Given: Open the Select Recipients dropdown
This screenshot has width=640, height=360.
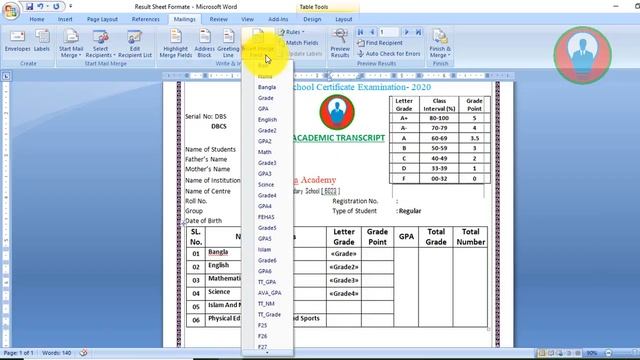Looking at the screenshot, I should tap(100, 44).
